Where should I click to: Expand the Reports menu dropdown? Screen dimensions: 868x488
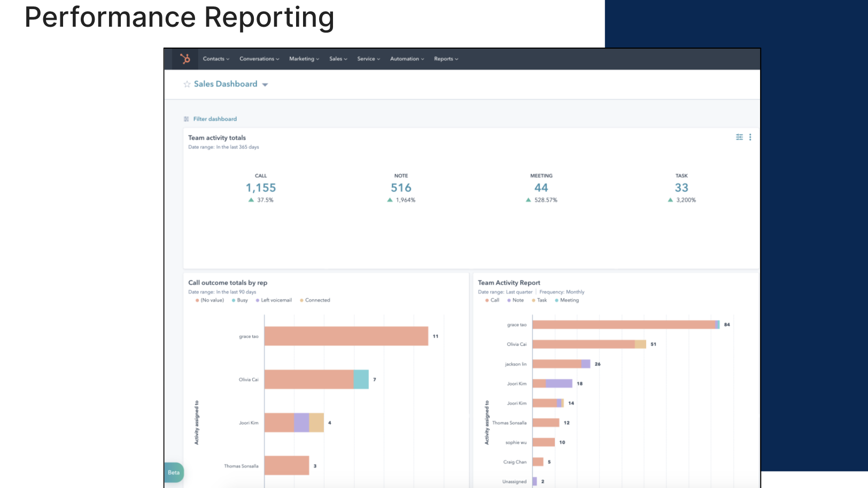coord(446,59)
